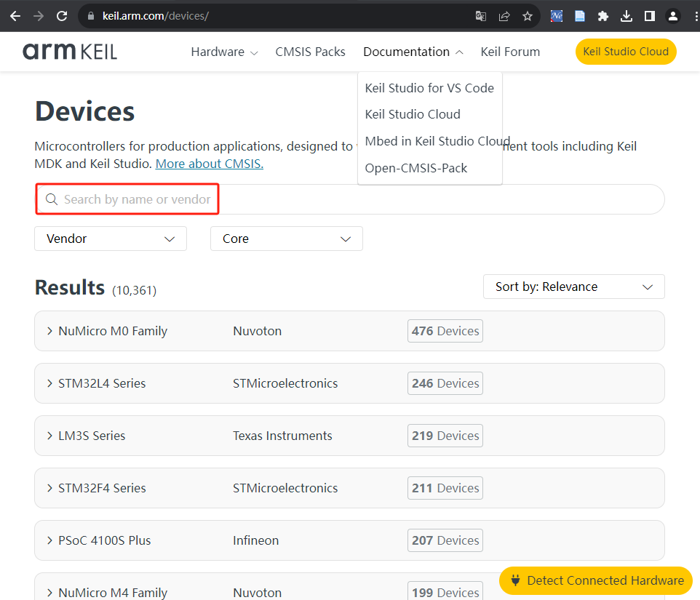The width and height of the screenshot is (700, 600).
Task: Open the Hardware menu
Action: pos(224,52)
